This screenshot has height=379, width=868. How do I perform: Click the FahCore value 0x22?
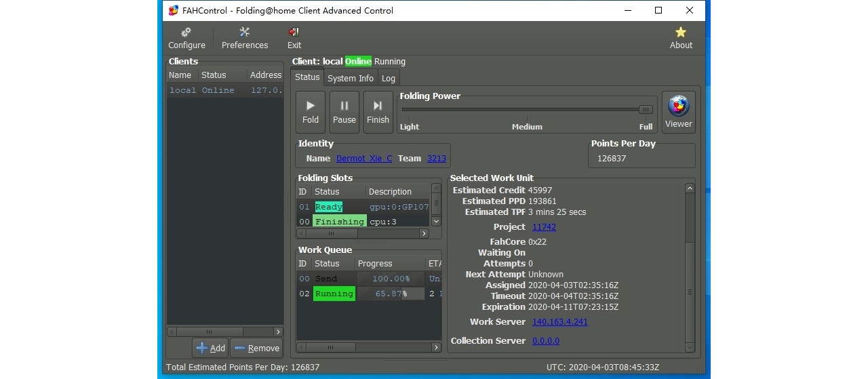(537, 242)
